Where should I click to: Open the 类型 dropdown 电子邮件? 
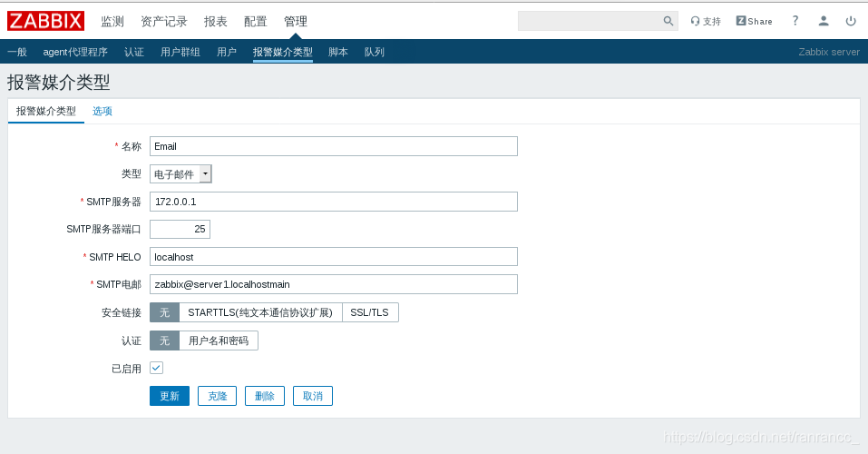tap(180, 174)
